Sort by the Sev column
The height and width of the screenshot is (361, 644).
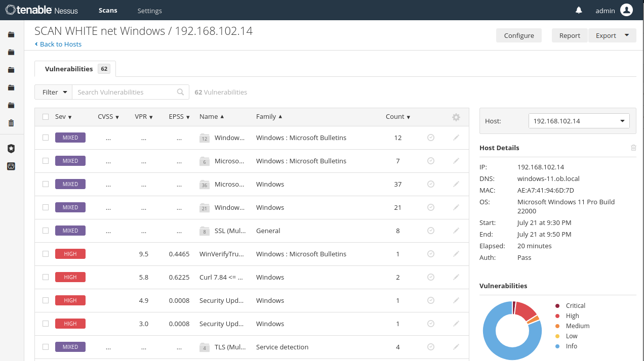(x=63, y=117)
